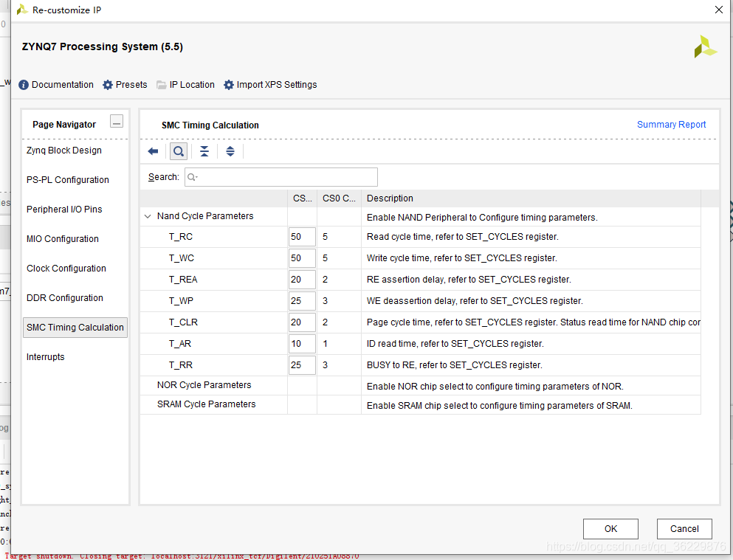This screenshot has height=560, width=733.
Task: Click the search field magnifier dropdown icon
Action: click(x=193, y=177)
